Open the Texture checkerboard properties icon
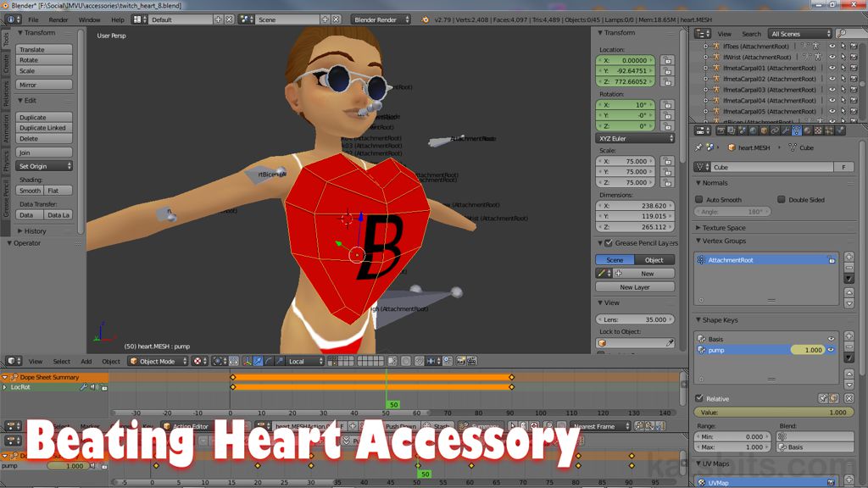 [818, 130]
